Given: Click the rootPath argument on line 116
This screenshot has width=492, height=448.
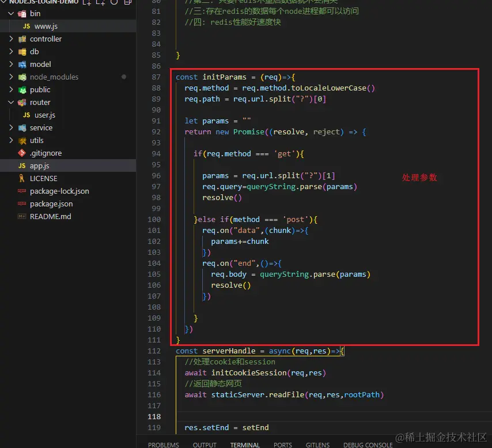Looking at the screenshot, I should (x=362, y=394).
